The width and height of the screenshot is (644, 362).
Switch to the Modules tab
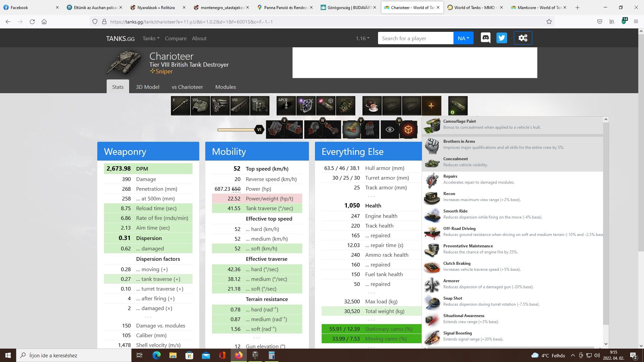(x=225, y=87)
